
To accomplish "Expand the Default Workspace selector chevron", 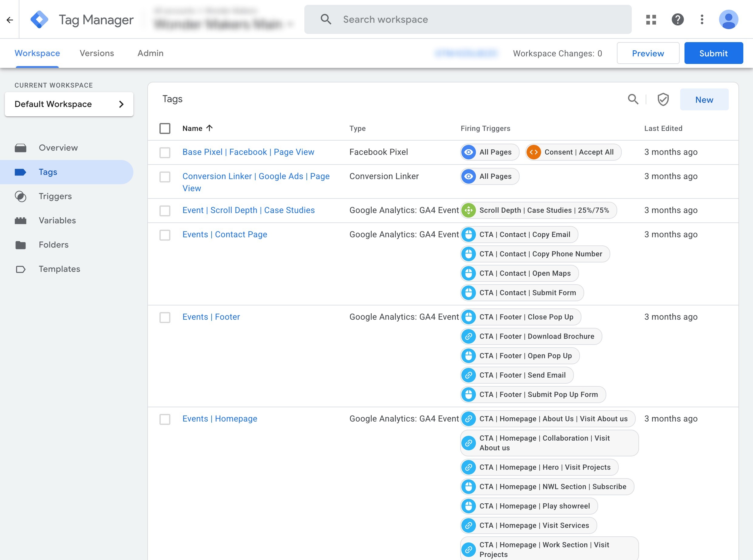I will (x=121, y=104).
